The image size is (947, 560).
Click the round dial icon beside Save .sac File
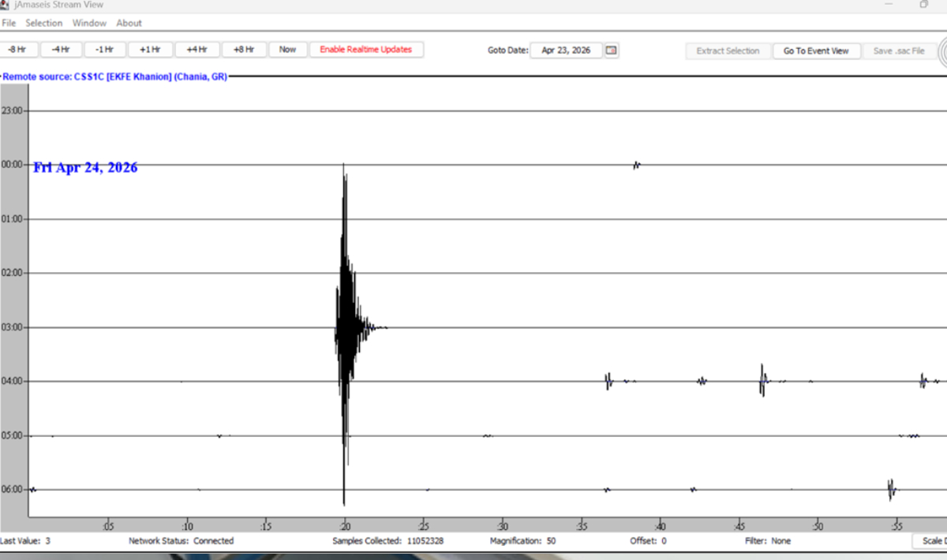[x=942, y=51]
